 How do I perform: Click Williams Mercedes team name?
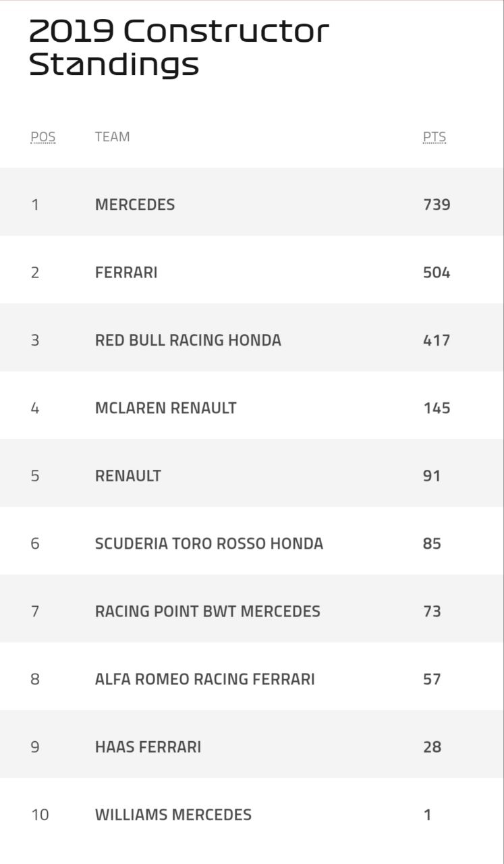click(x=173, y=815)
